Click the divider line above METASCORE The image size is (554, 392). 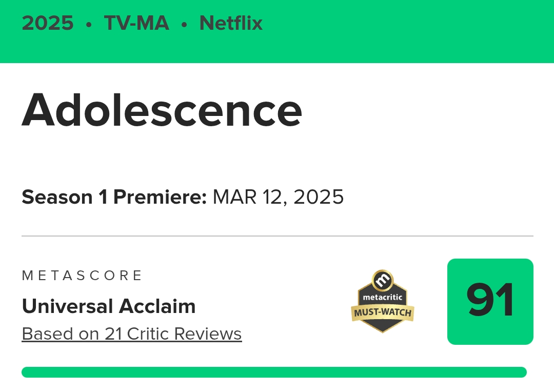277,236
